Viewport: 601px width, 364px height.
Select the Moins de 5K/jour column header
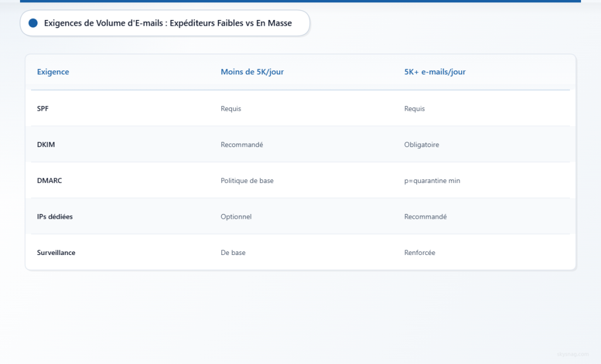pyautogui.click(x=252, y=72)
